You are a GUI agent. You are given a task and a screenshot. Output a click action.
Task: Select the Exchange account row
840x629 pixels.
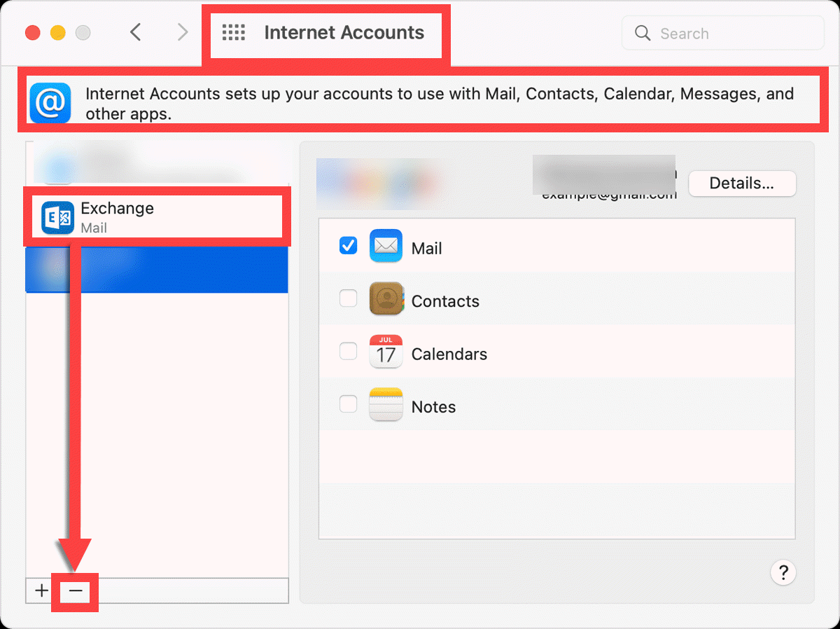pyautogui.click(x=157, y=217)
